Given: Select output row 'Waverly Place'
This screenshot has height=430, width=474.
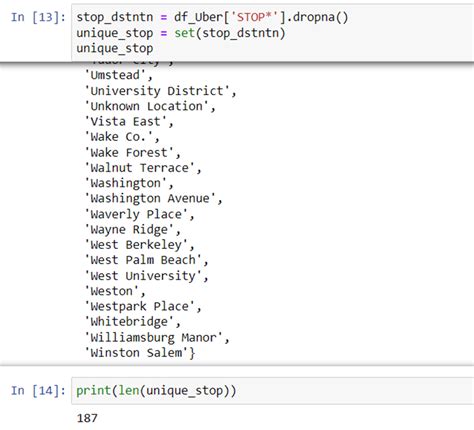Looking at the screenshot, I should tap(139, 214).
